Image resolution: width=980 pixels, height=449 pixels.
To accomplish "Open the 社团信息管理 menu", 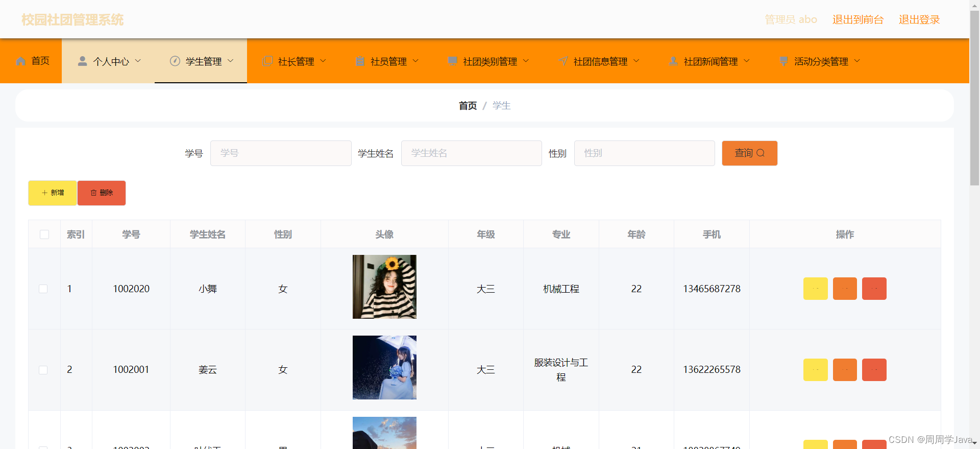I will tap(598, 61).
